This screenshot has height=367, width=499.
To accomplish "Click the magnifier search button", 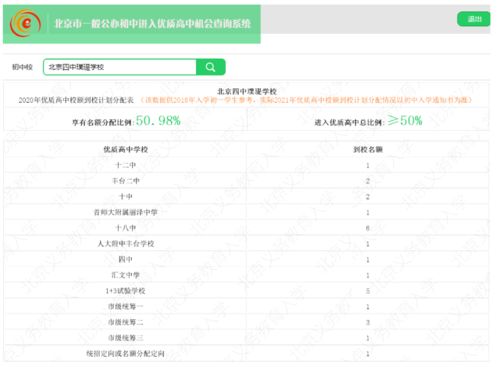I will click(x=211, y=67).
